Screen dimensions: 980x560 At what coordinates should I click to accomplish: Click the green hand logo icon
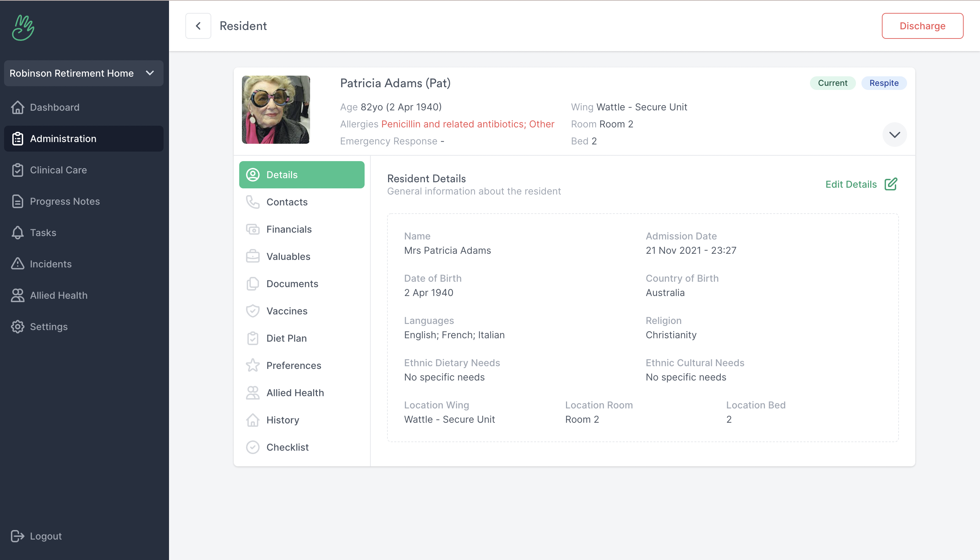click(x=23, y=28)
